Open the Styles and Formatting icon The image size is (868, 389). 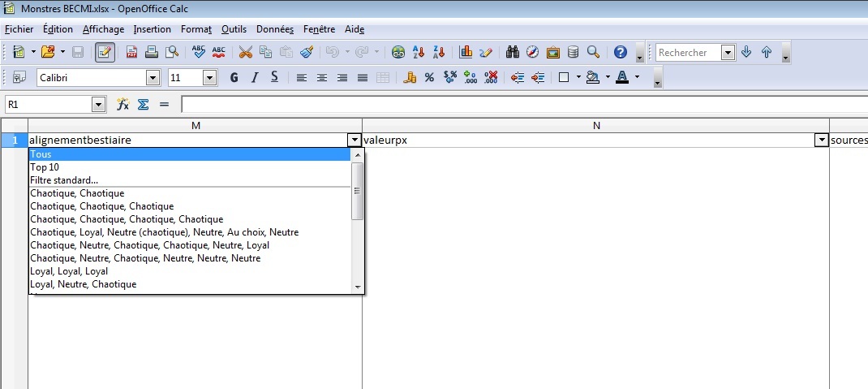point(19,78)
